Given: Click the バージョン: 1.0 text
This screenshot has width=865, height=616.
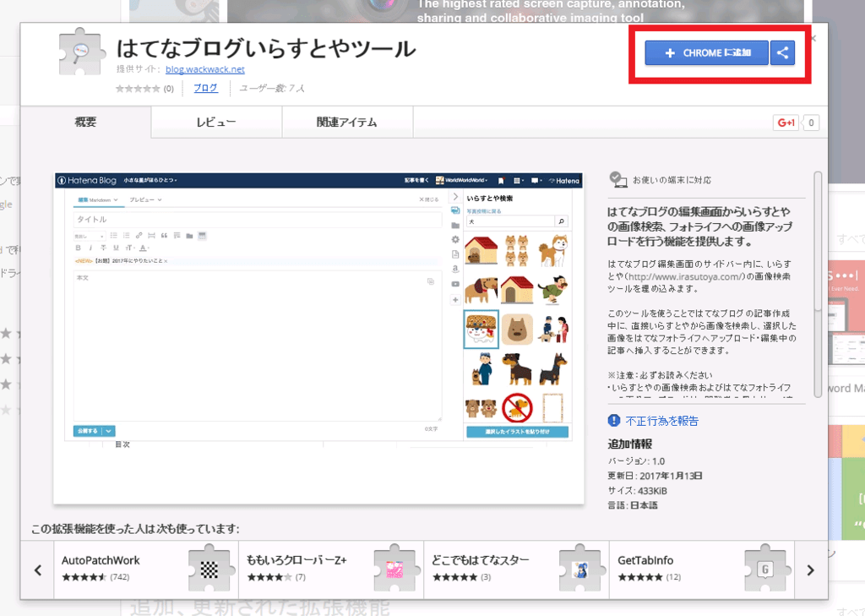Looking at the screenshot, I should 636,461.
